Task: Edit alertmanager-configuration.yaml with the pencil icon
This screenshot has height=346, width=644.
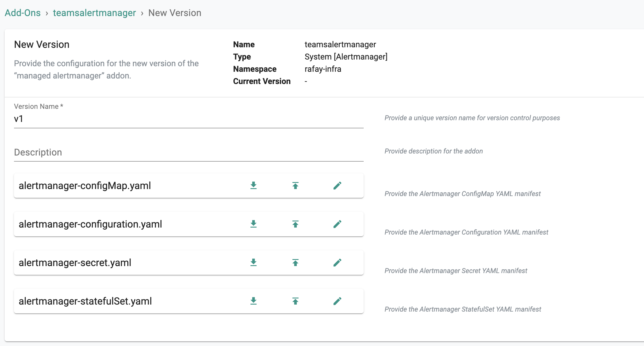Action: pos(337,224)
